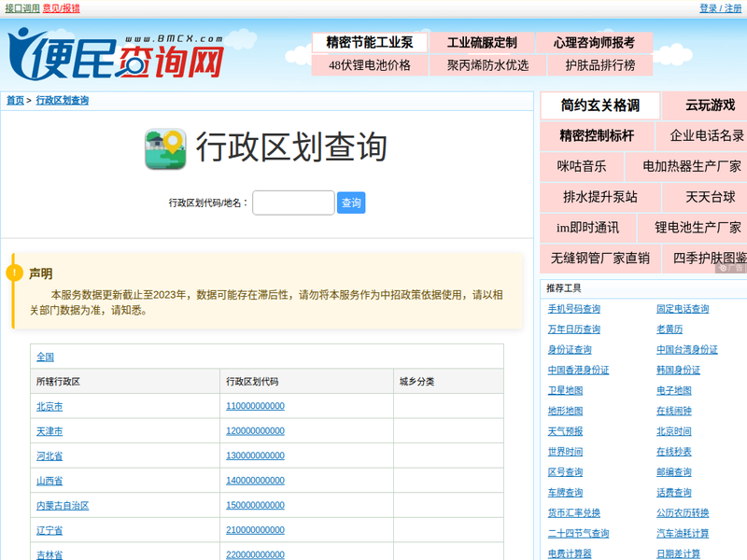
Task: Open the 山西省 row link
Action: [49, 481]
